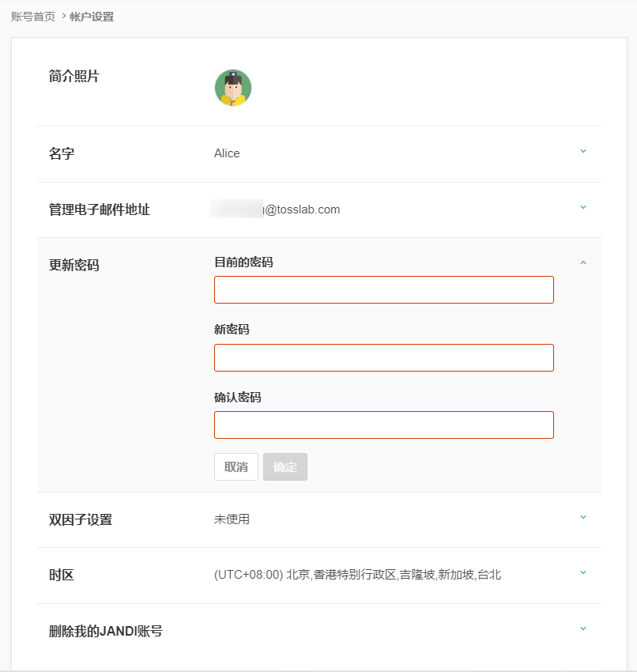The image size is (637, 672).
Task: Focus the 新密码 input field
Action: point(383,357)
